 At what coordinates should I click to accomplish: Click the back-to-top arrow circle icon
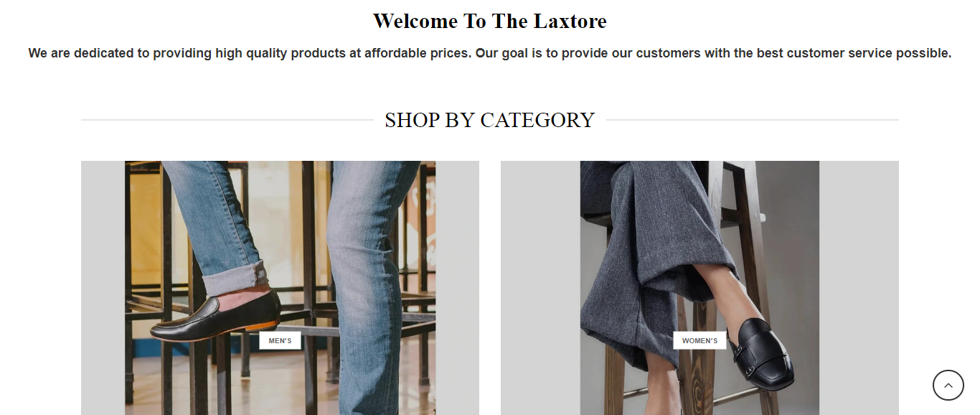tap(948, 386)
